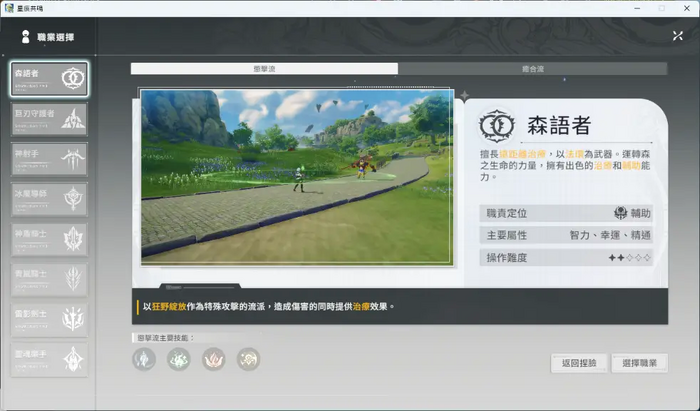700x411 pixels.
Task: Choose the 神盾騎士 class entry
Action: (x=49, y=238)
